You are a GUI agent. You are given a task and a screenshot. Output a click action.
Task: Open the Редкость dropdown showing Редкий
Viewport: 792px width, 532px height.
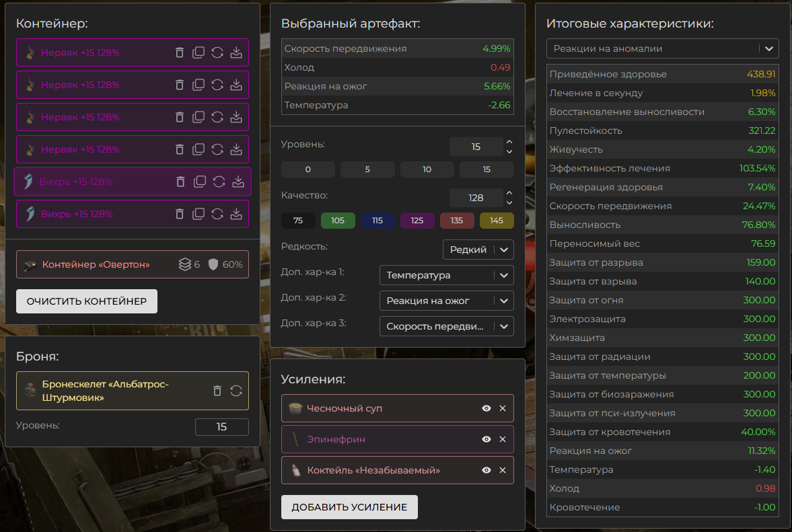click(x=478, y=250)
